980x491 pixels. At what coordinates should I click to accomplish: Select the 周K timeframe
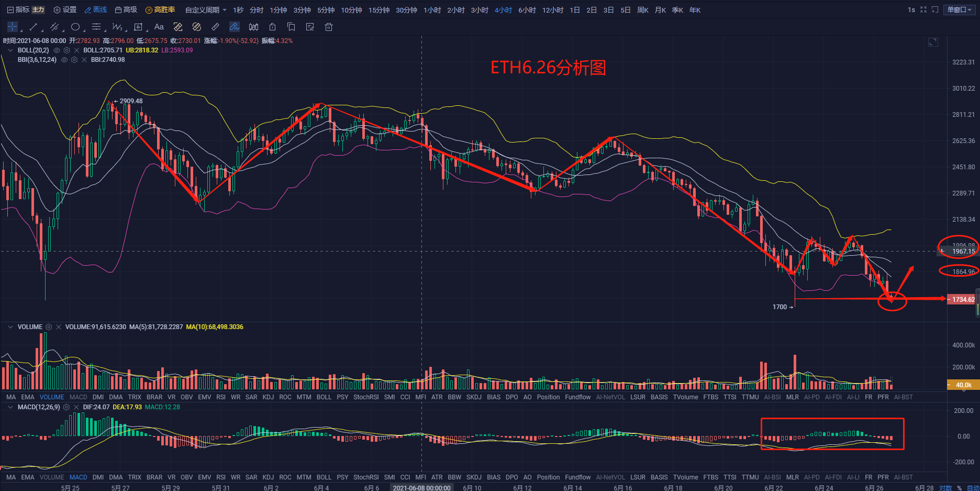click(x=643, y=10)
